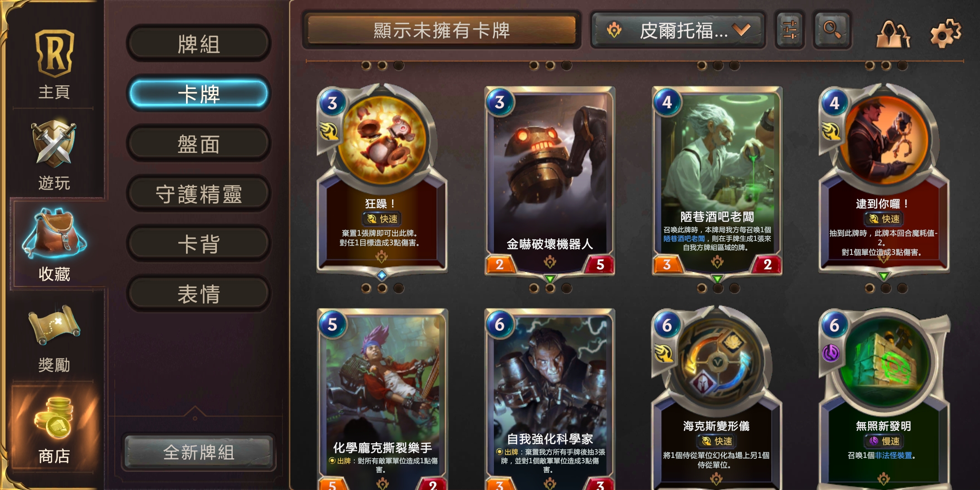The image size is (980, 490).
Task: Expand the 皮爾托福 region dropdown
Action: point(678,30)
